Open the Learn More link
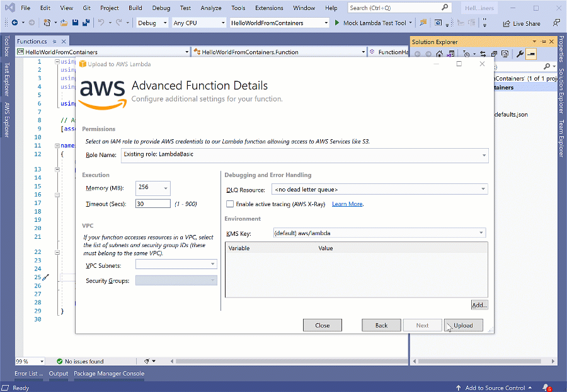567x392 pixels. 347,204
